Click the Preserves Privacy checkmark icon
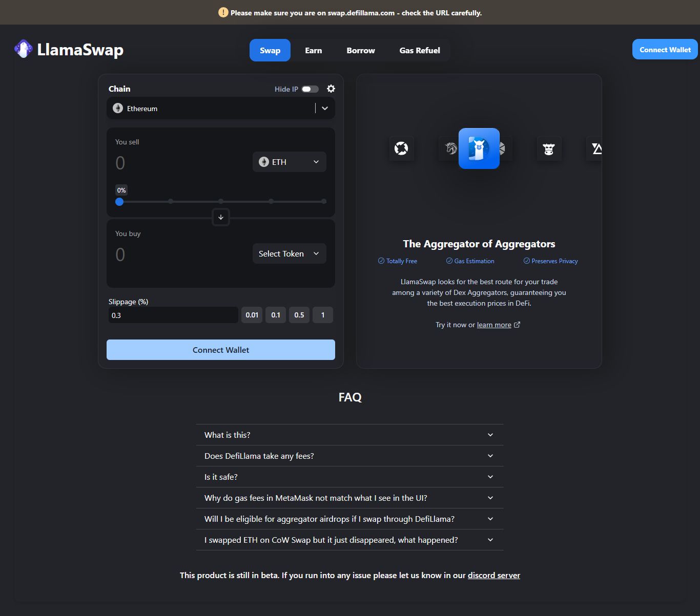The height and width of the screenshot is (616, 700). (x=527, y=261)
